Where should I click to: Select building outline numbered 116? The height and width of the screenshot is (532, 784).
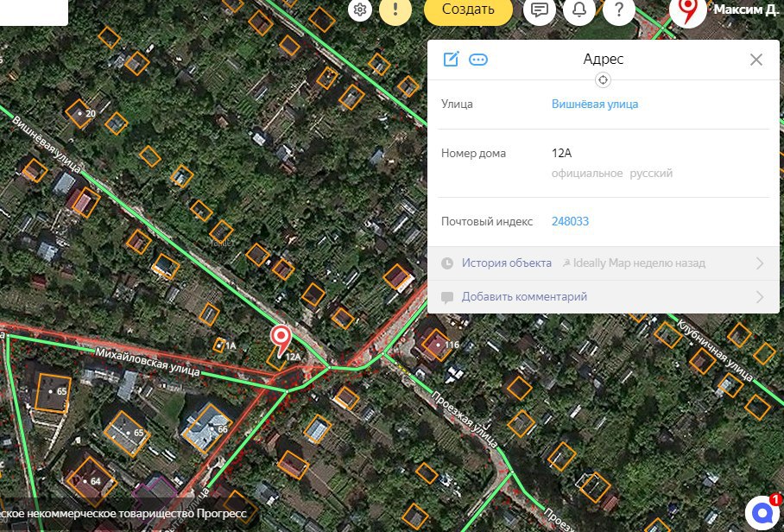pyautogui.click(x=436, y=345)
